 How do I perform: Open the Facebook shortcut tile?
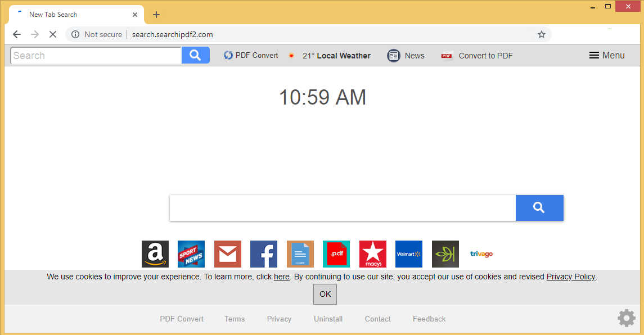tap(264, 254)
